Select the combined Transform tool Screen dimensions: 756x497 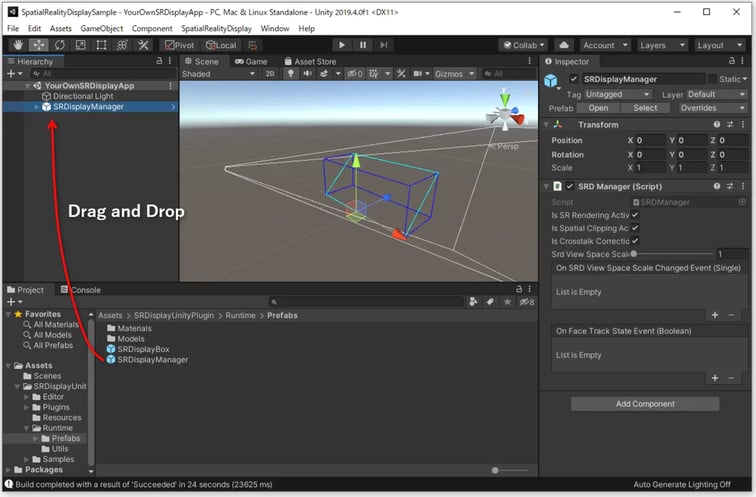click(122, 45)
